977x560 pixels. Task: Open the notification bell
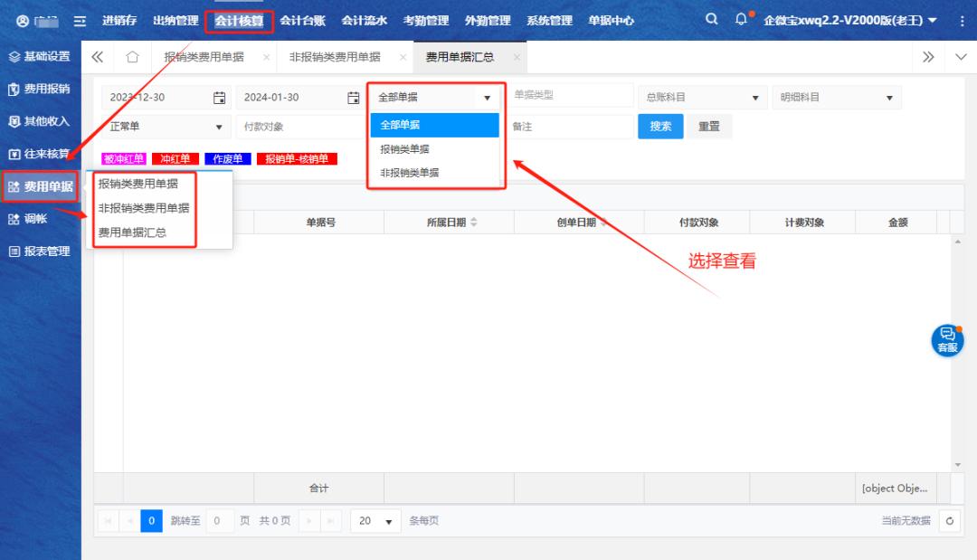(x=741, y=19)
